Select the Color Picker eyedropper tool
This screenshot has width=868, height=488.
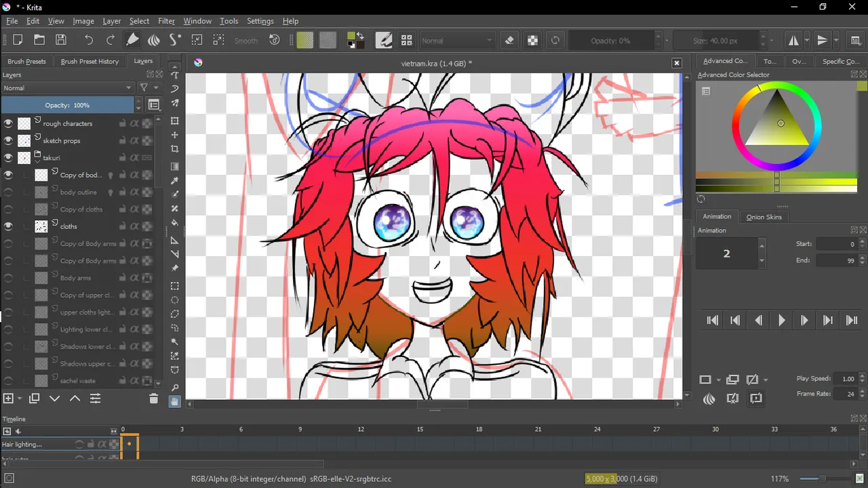pos(175,180)
